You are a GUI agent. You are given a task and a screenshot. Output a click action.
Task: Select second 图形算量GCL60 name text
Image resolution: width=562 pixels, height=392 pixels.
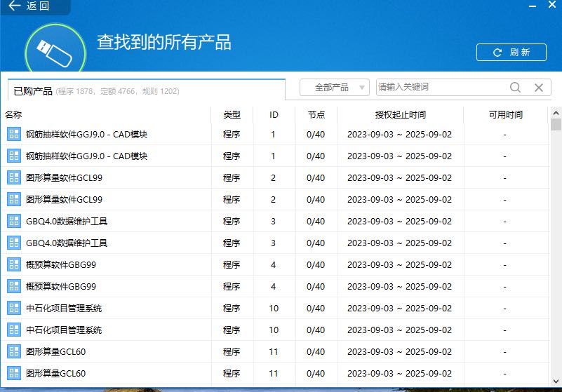point(55,373)
